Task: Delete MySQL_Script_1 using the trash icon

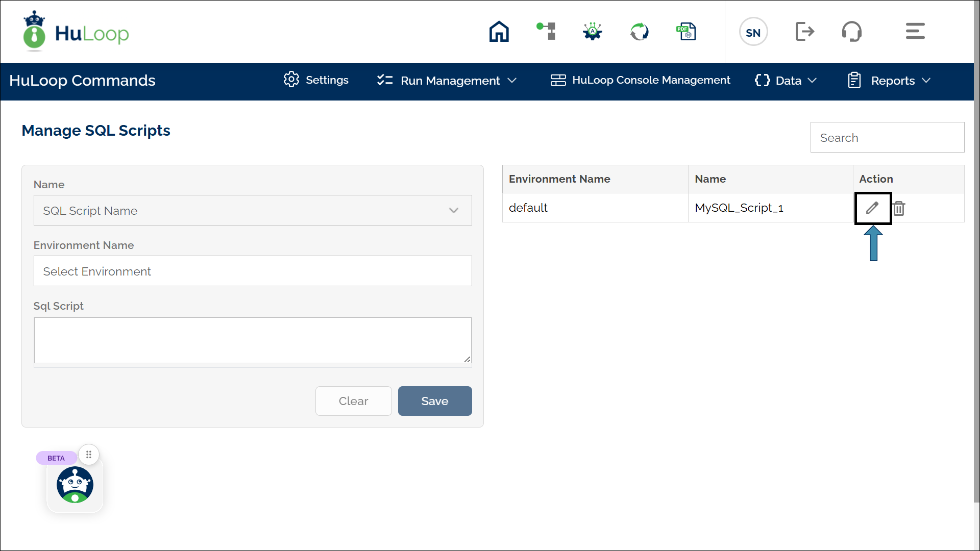Action: coord(899,208)
